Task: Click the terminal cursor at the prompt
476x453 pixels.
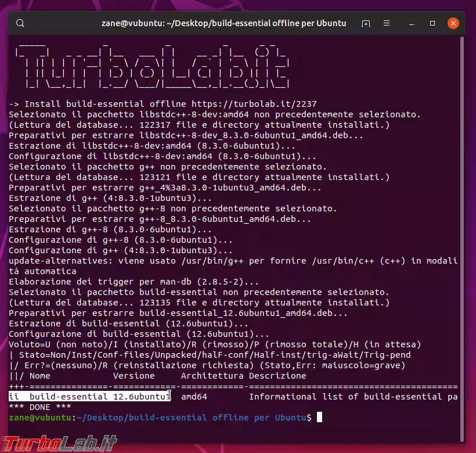Action: (x=319, y=418)
